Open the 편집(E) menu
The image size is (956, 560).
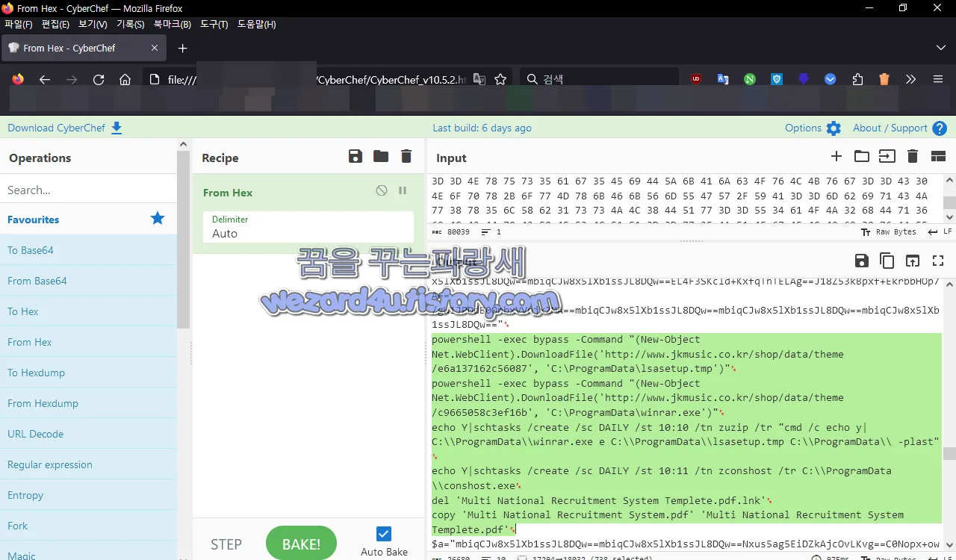(55, 24)
